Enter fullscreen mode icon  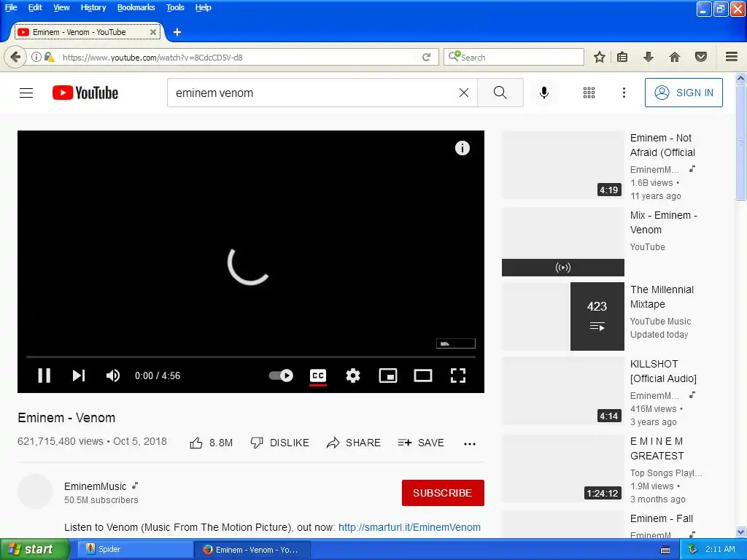[x=458, y=376]
